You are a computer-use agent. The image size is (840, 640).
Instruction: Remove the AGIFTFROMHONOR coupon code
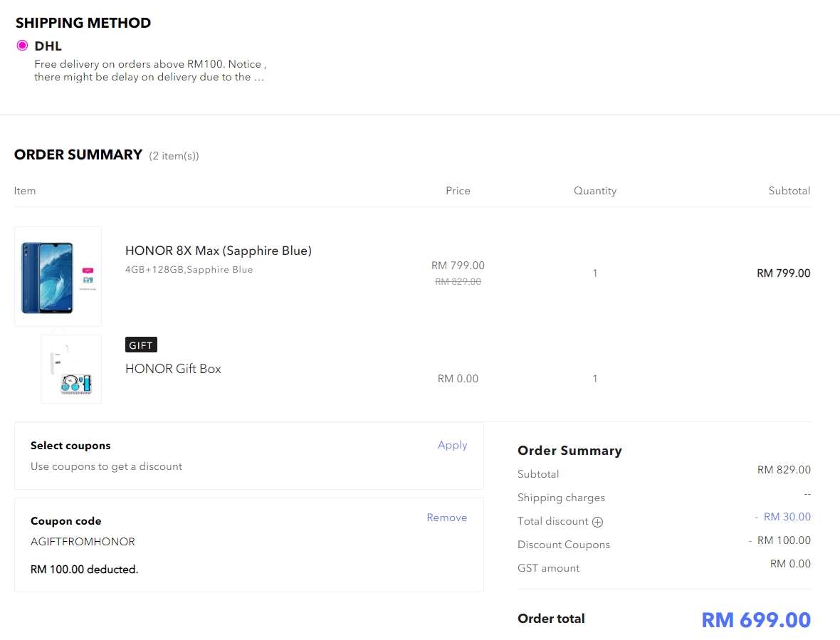point(446,518)
